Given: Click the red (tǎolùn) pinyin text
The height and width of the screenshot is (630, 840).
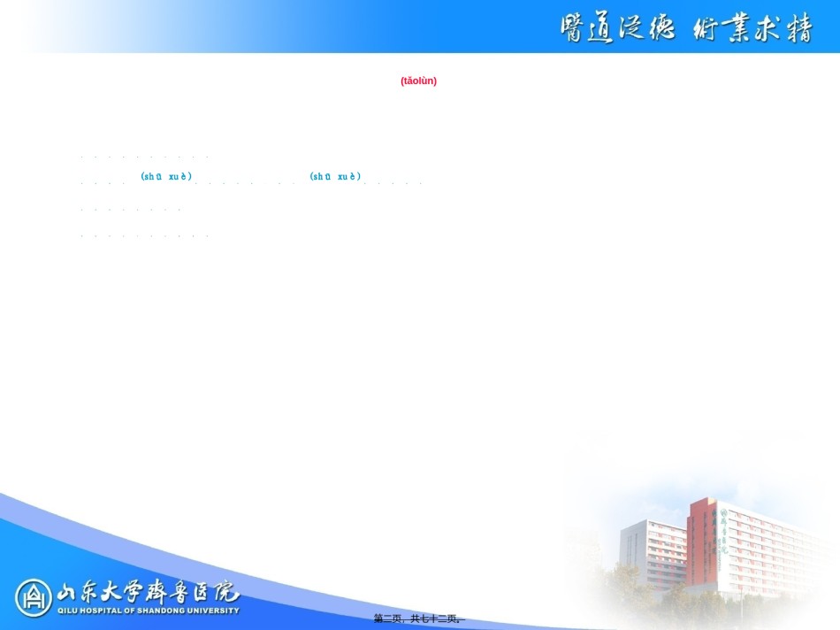Looking at the screenshot, I should (418, 81).
